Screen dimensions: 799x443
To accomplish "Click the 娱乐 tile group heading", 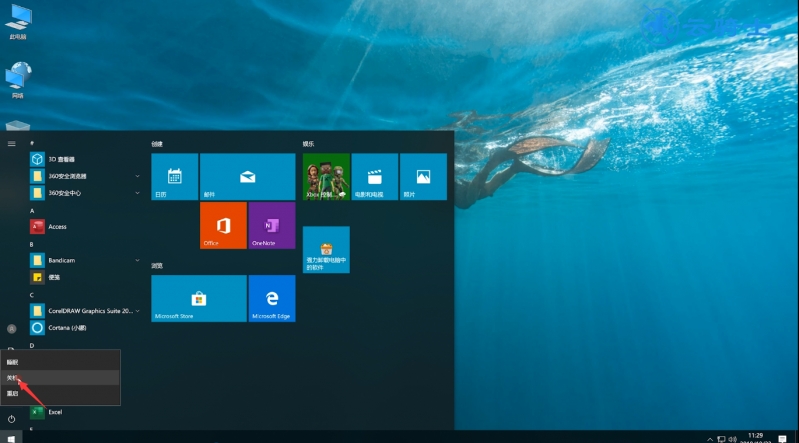I will pos(308,144).
